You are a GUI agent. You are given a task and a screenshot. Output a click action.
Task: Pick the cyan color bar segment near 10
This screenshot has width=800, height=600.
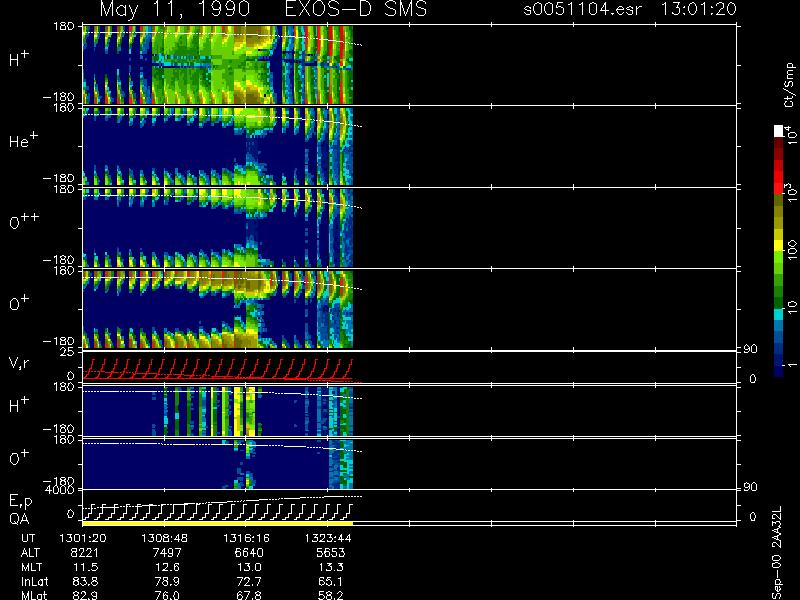click(779, 314)
